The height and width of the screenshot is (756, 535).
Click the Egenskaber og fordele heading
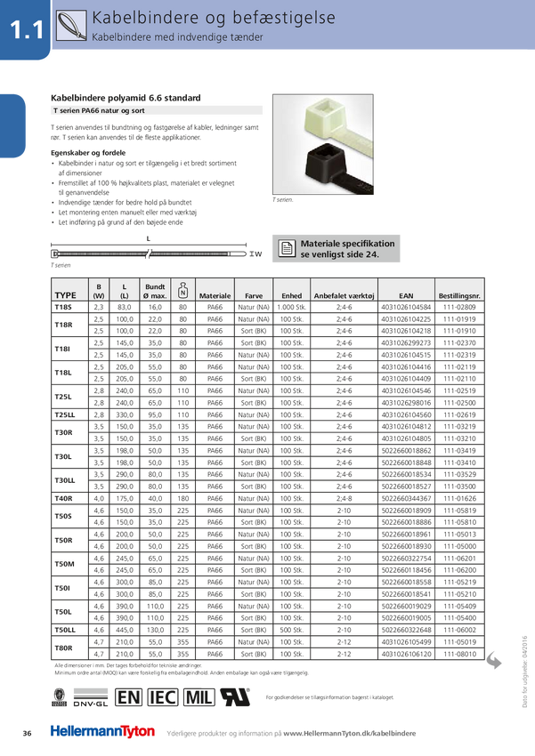[88, 153]
